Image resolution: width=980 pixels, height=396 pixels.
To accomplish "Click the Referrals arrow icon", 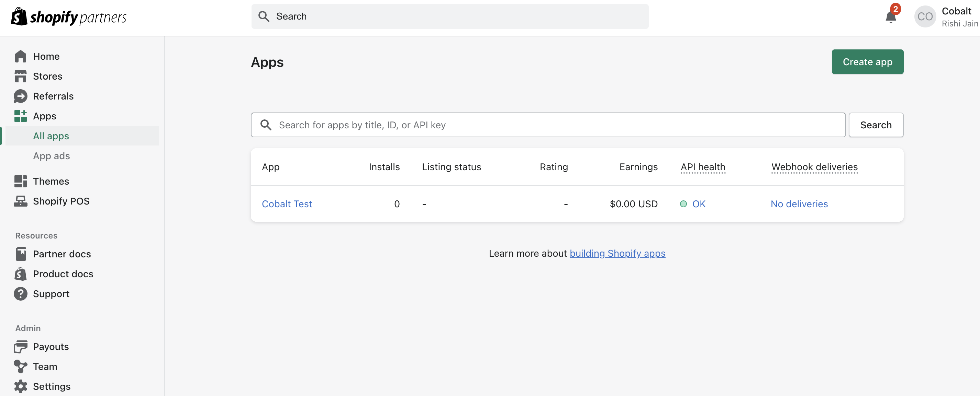I will coord(21,96).
